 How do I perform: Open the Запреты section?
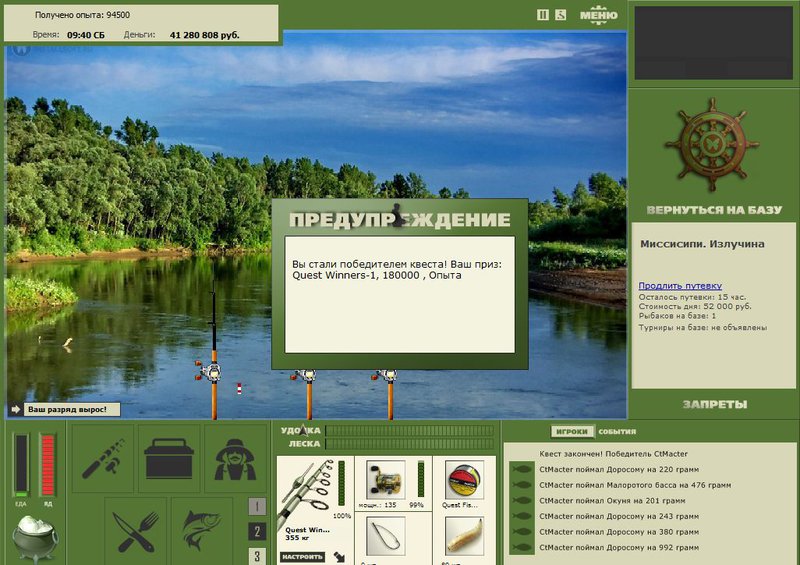[x=715, y=404]
